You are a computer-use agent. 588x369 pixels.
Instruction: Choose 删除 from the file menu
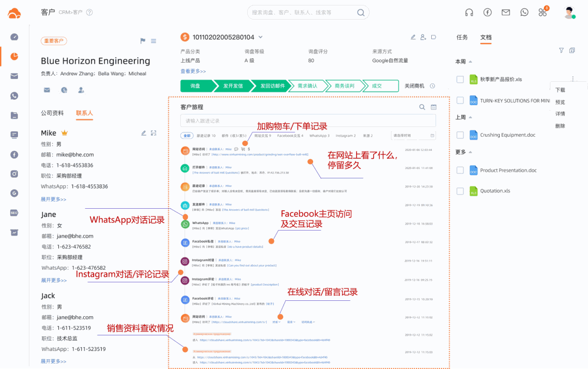click(560, 126)
